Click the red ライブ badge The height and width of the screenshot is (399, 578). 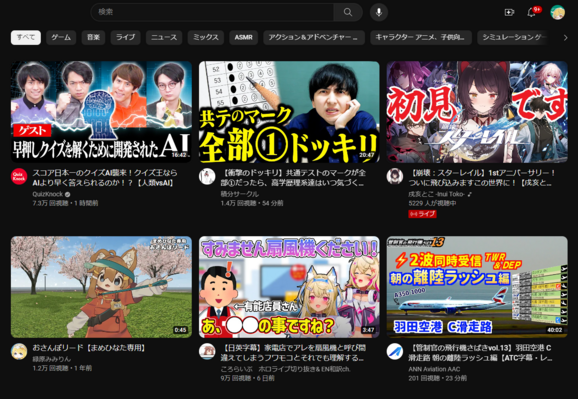click(422, 214)
